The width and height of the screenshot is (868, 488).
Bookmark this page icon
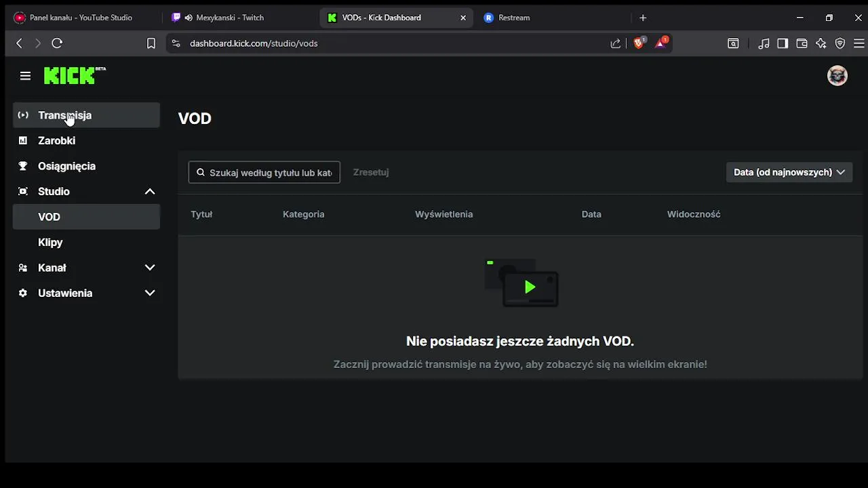pyautogui.click(x=151, y=43)
